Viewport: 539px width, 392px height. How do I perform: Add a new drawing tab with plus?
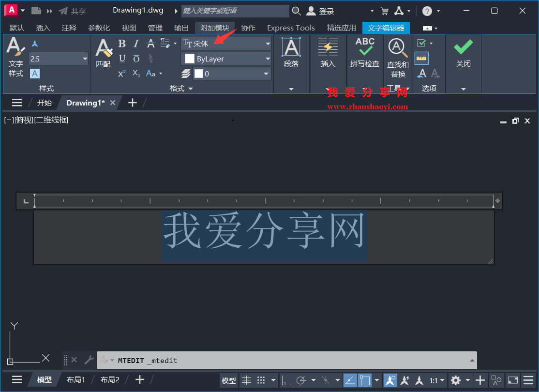pos(133,103)
